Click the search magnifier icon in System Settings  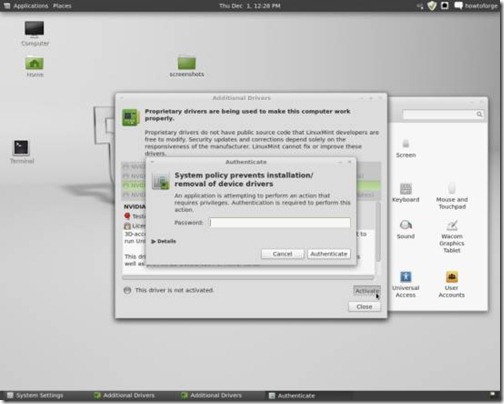tap(479, 114)
